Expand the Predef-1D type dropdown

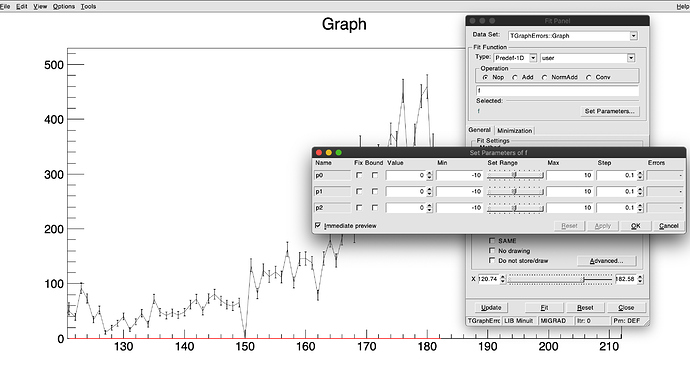tap(533, 58)
